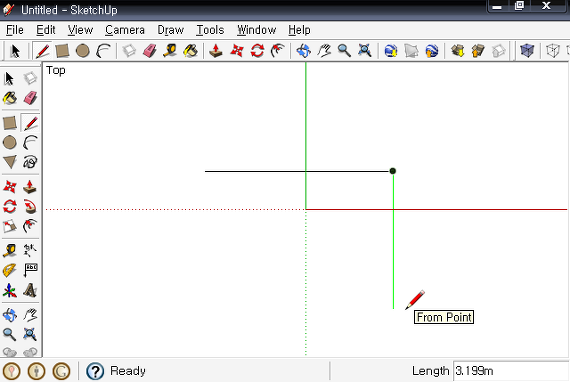The height and width of the screenshot is (382, 570).
Task: Click the Preview Model in Google Earth icon
Action: coord(431,51)
